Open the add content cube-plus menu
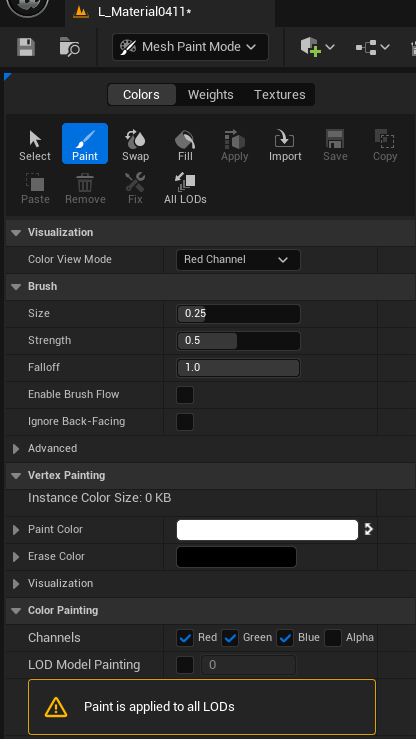The width and height of the screenshot is (416, 739). [x=317, y=47]
